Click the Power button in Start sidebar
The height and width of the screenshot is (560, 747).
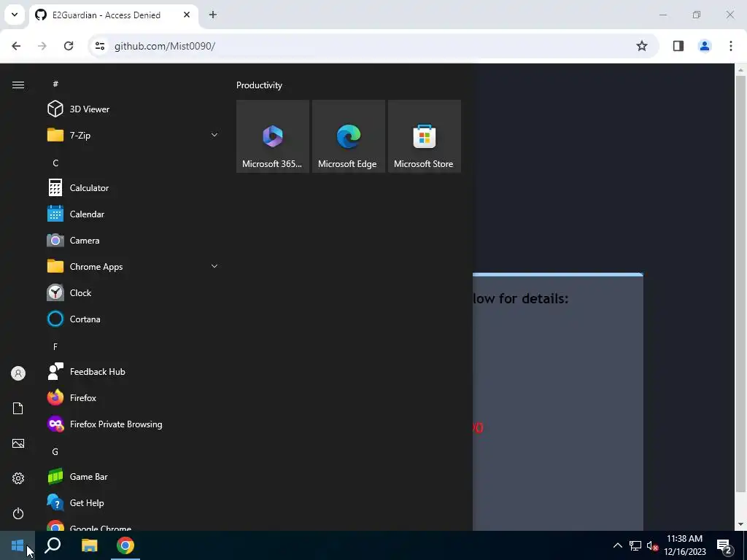[x=18, y=513]
